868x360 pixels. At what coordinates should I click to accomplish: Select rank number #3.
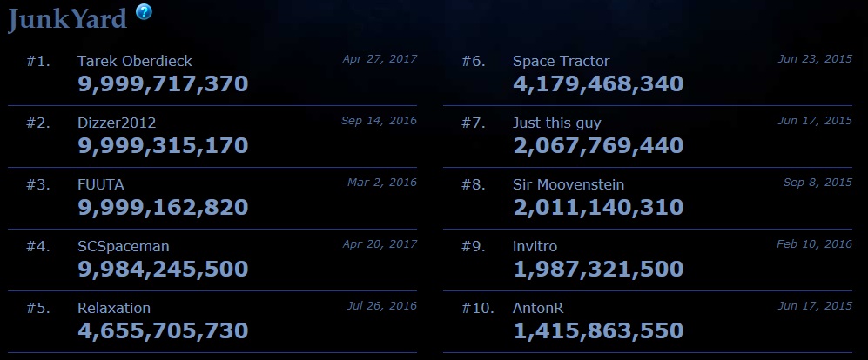38,184
